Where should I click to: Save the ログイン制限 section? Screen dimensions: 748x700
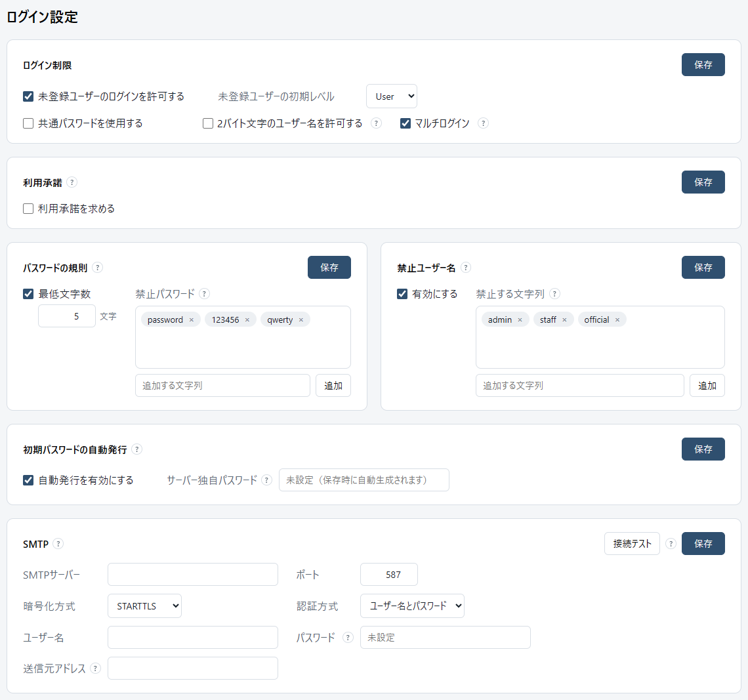703,65
